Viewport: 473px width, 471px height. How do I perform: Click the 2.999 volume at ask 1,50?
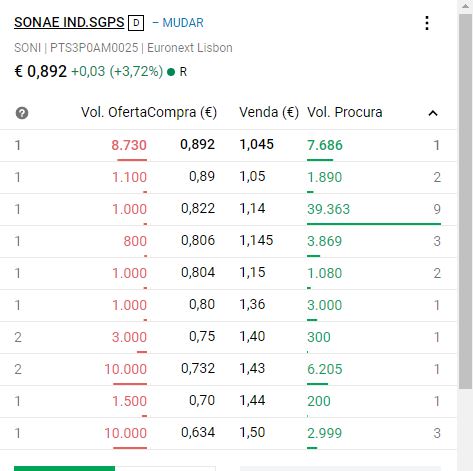pyautogui.click(x=324, y=433)
